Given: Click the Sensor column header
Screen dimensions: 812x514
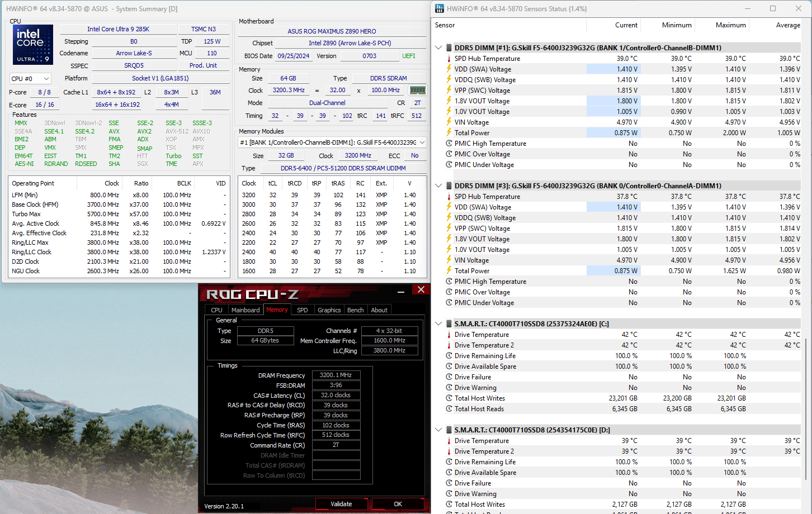Looking at the screenshot, I should (x=509, y=25).
